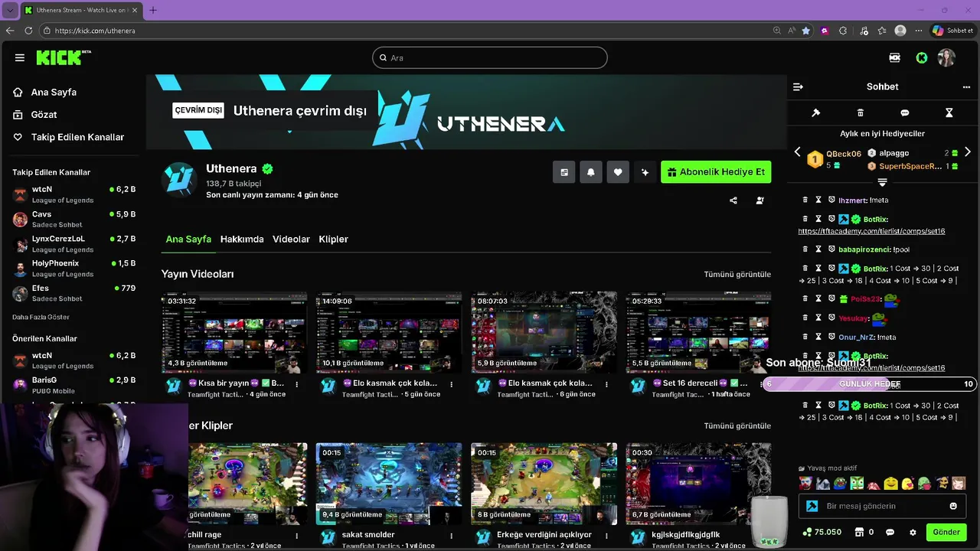980x551 pixels.
Task: Open the 03:31:32 stream video thumbnail
Action: click(234, 332)
